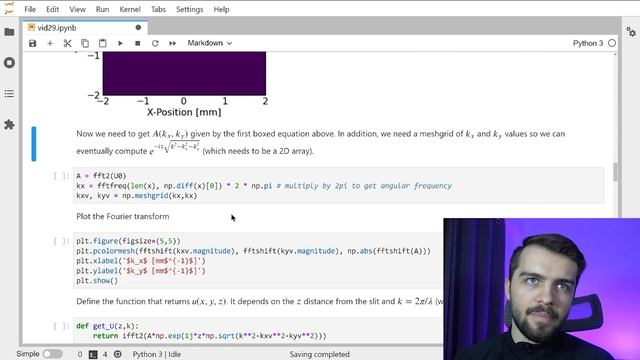Open the Extension Manager puzzle icon
This screenshot has width=640, height=360.
point(9,125)
